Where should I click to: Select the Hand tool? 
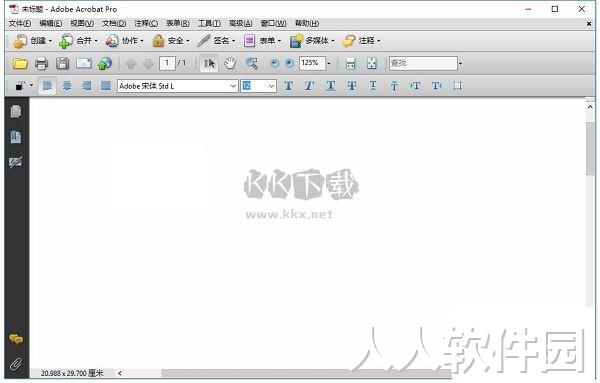pos(230,64)
